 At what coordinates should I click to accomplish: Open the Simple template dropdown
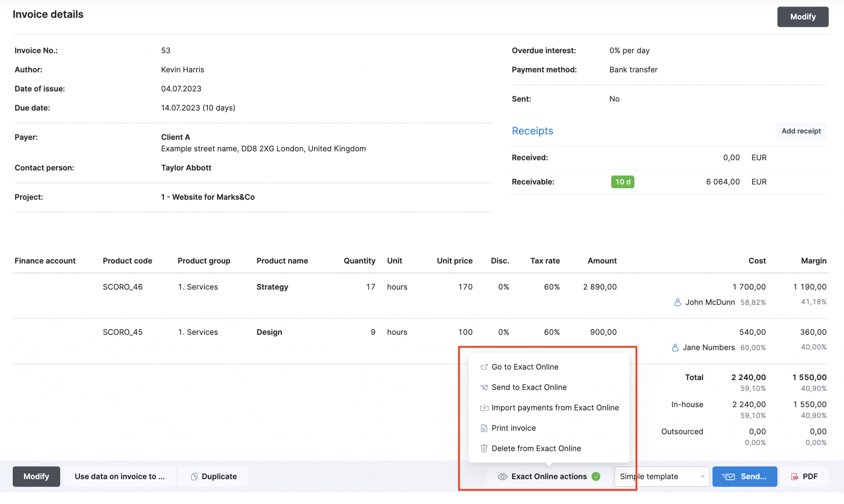[x=661, y=476]
